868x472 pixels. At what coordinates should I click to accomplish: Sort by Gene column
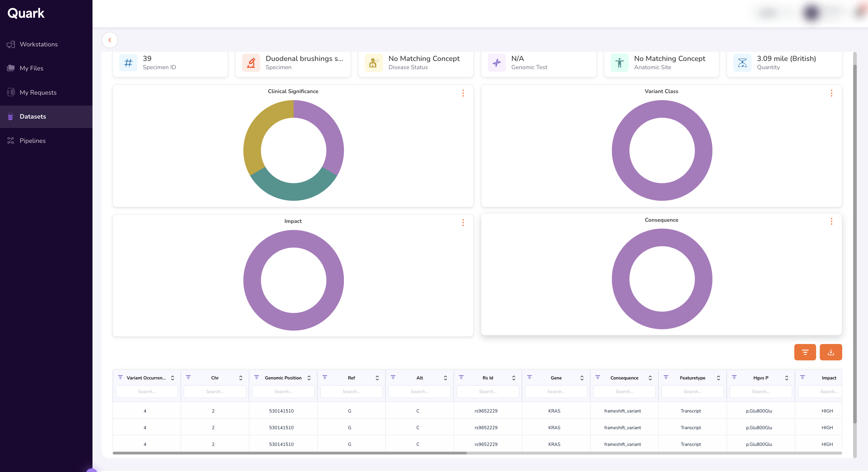click(x=582, y=378)
